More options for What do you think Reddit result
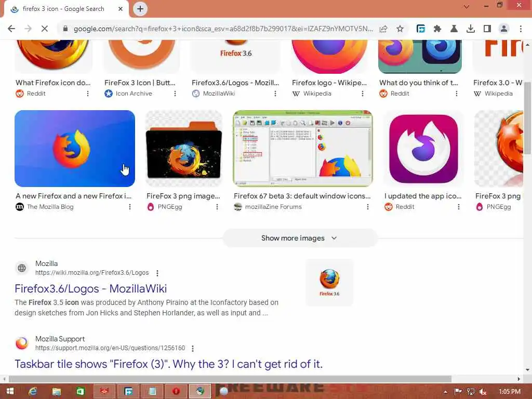Viewport: 532px width, 399px height. point(457,94)
